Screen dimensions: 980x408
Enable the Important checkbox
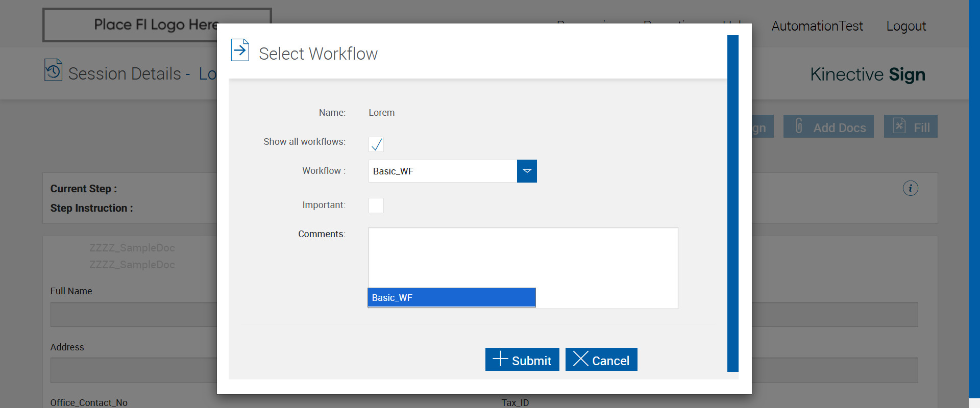pos(376,206)
